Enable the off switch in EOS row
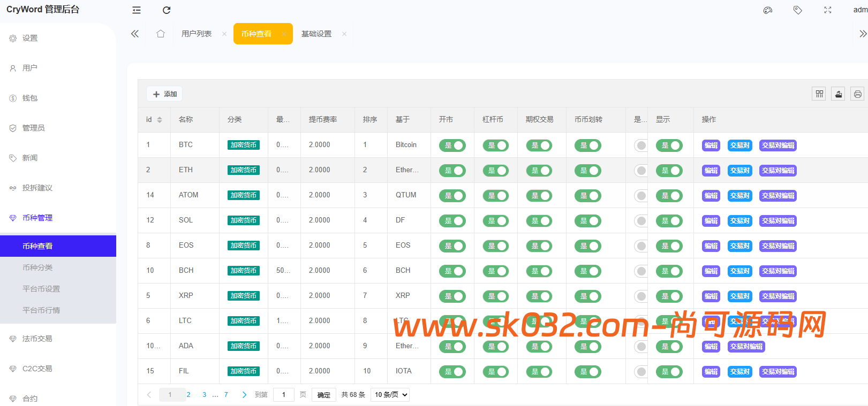The image size is (868, 406). pyautogui.click(x=641, y=246)
